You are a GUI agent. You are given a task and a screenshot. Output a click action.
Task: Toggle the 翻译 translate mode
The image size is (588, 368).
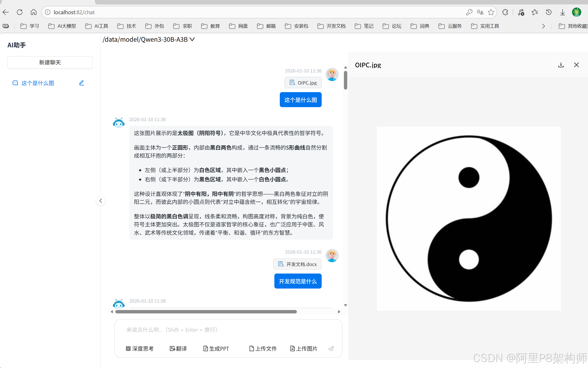pyautogui.click(x=178, y=349)
